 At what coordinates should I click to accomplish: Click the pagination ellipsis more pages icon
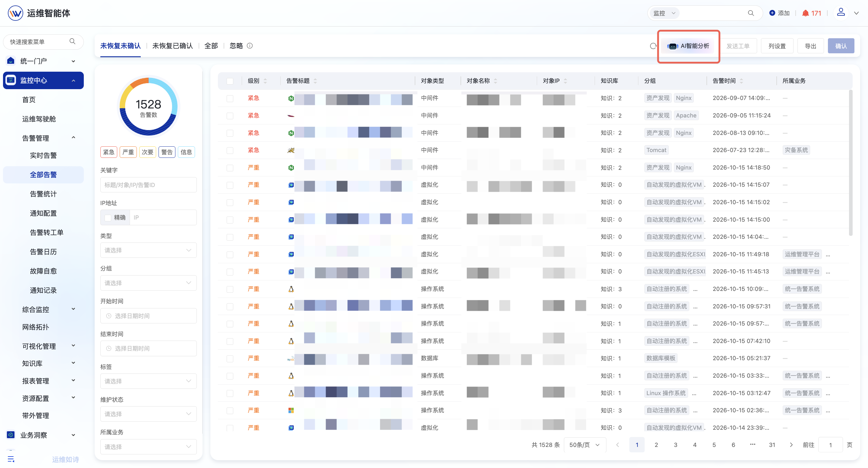pos(753,445)
